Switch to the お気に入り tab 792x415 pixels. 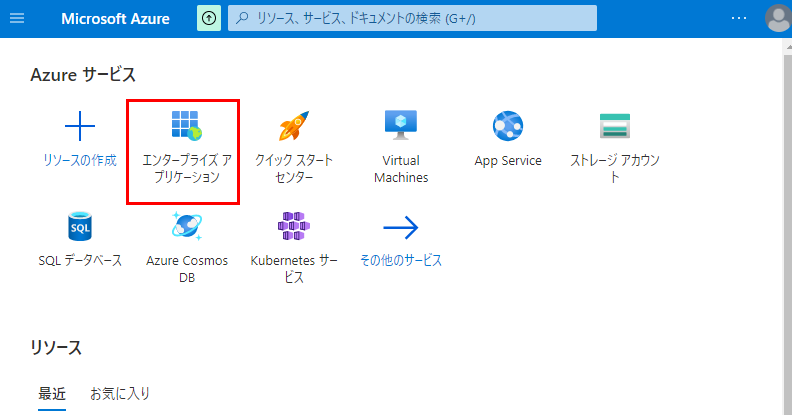120,394
